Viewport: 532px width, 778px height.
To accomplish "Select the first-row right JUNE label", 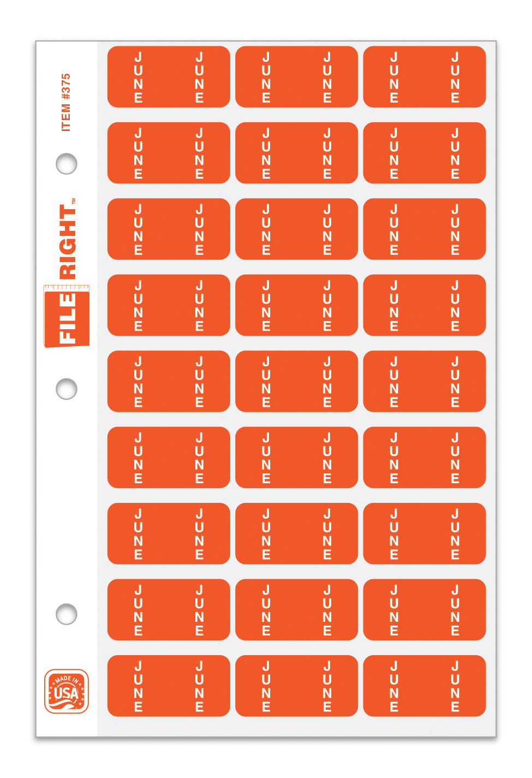I will (424, 77).
